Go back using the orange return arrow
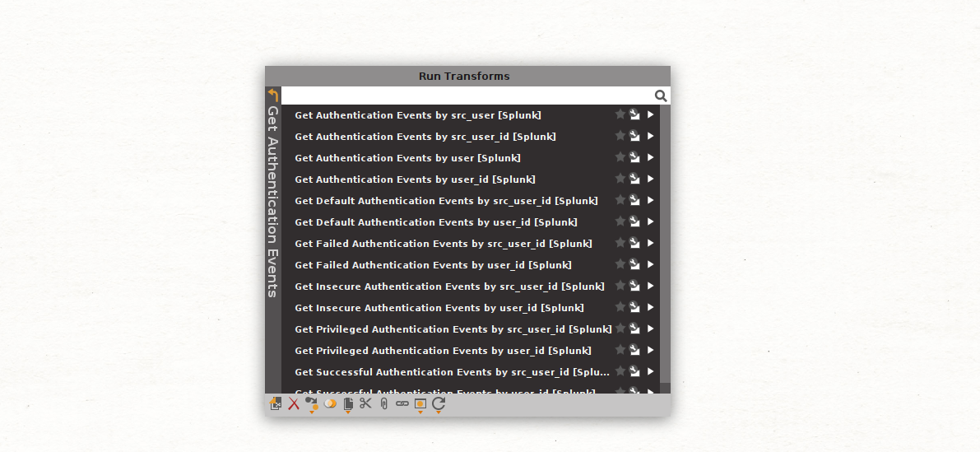Image resolution: width=980 pixels, height=452 pixels. [272, 95]
